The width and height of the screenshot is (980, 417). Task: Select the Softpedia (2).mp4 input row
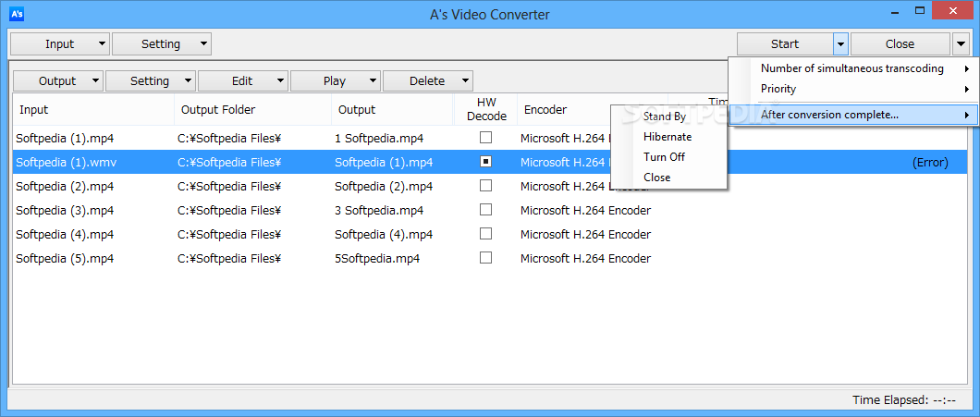click(x=65, y=186)
